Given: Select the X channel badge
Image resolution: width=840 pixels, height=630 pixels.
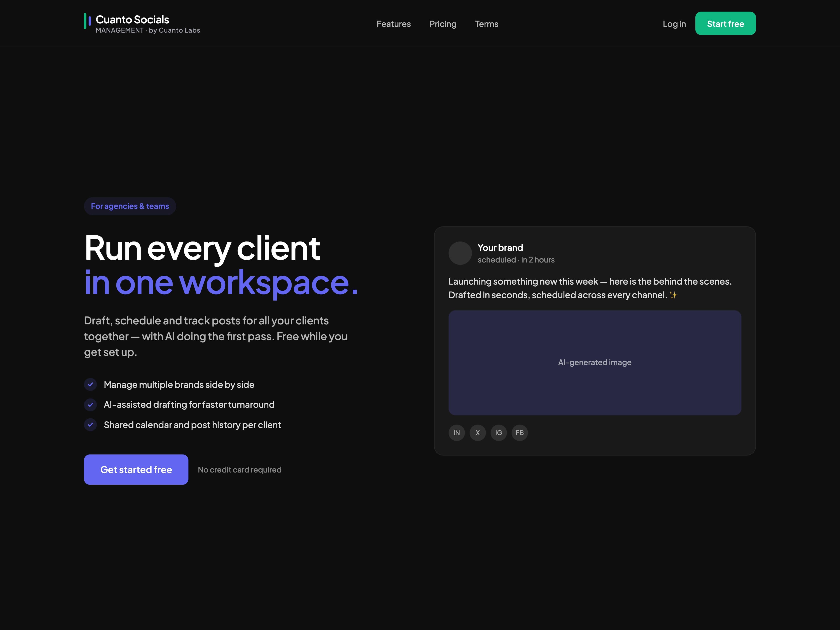Looking at the screenshot, I should coord(477,432).
